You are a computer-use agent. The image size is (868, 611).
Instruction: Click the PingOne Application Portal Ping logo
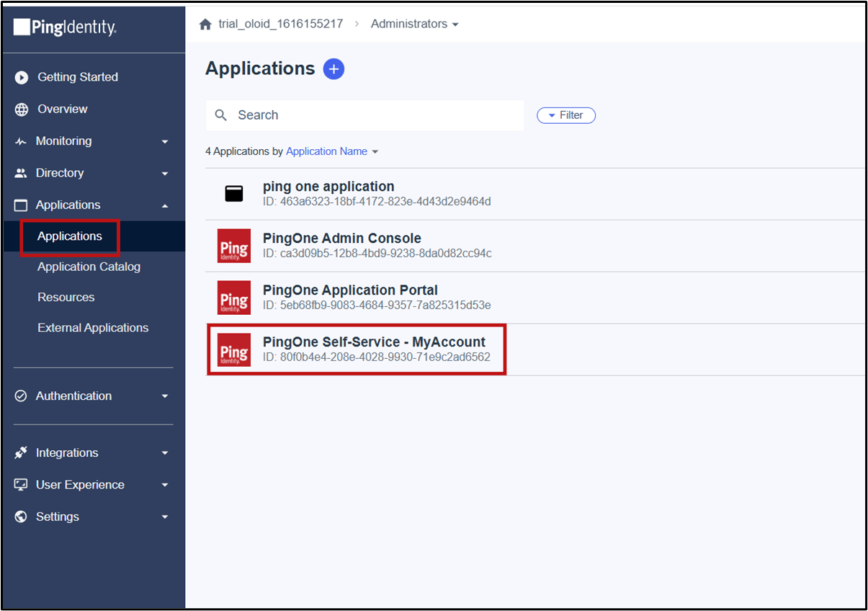[x=234, y=298]
